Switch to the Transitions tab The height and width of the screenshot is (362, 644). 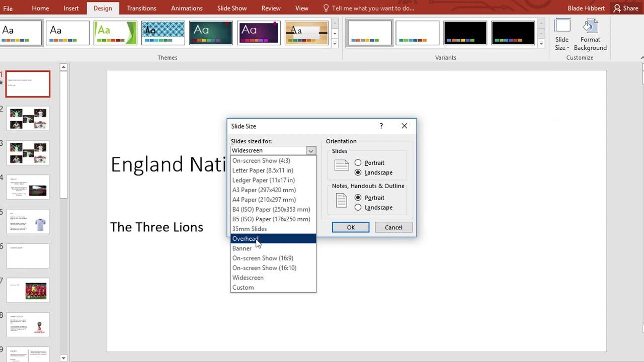point(141,8)
